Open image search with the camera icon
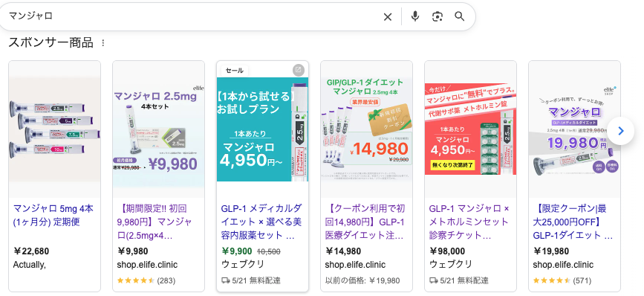Viewport: 644px width, 296px height. (438, 17)
